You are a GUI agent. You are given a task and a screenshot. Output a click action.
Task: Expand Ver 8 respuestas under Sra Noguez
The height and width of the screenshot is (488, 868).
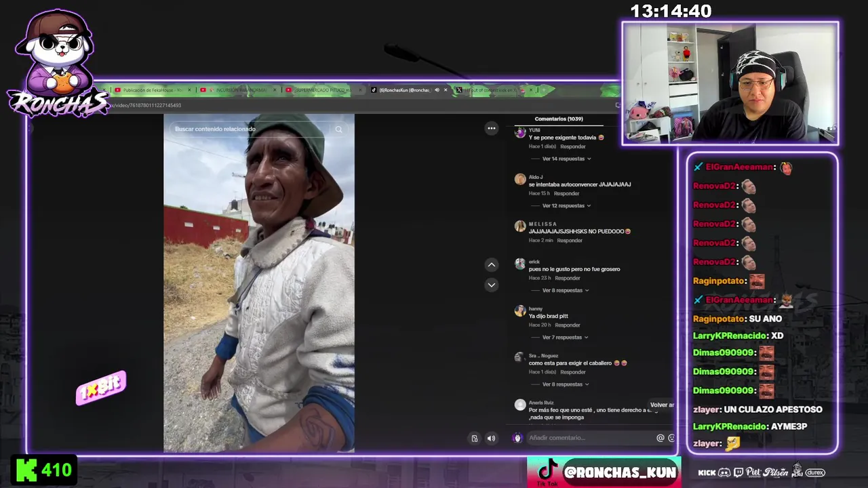565,384
